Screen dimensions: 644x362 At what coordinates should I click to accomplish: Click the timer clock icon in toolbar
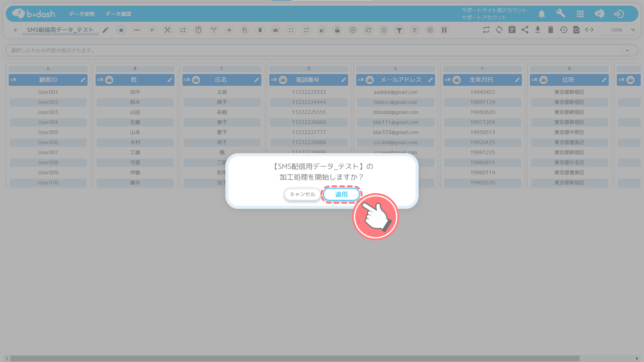pos(198,30)
